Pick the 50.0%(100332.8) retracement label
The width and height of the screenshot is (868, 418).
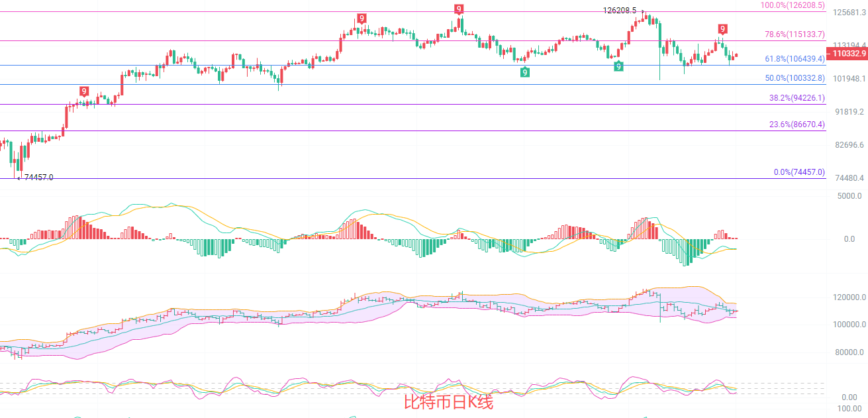795,78
